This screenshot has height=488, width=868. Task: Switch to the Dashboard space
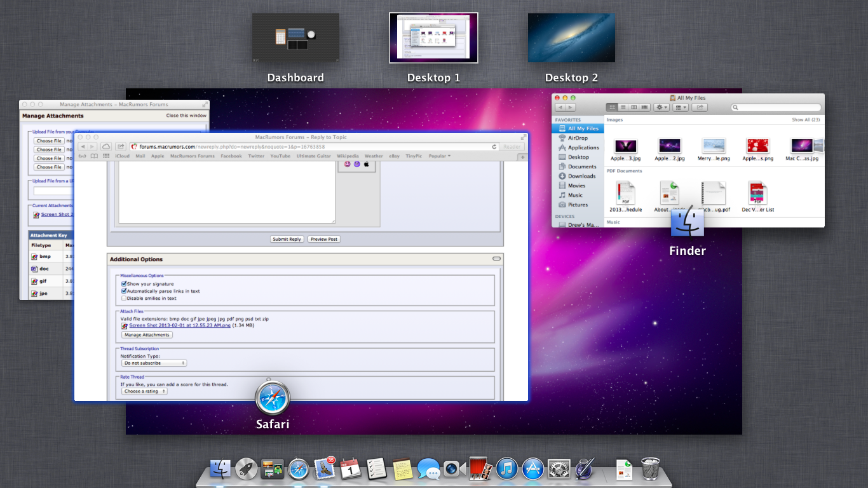[295, 38]
